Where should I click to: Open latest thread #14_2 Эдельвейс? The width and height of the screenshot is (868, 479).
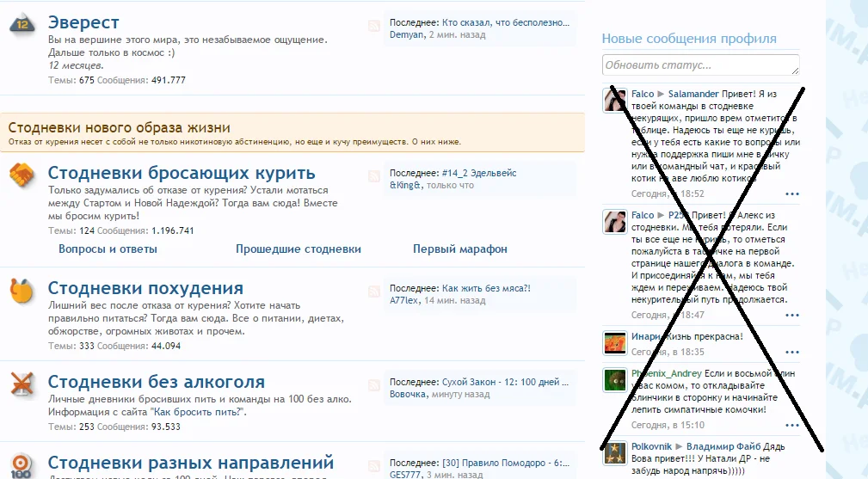[x=479, y=173]
